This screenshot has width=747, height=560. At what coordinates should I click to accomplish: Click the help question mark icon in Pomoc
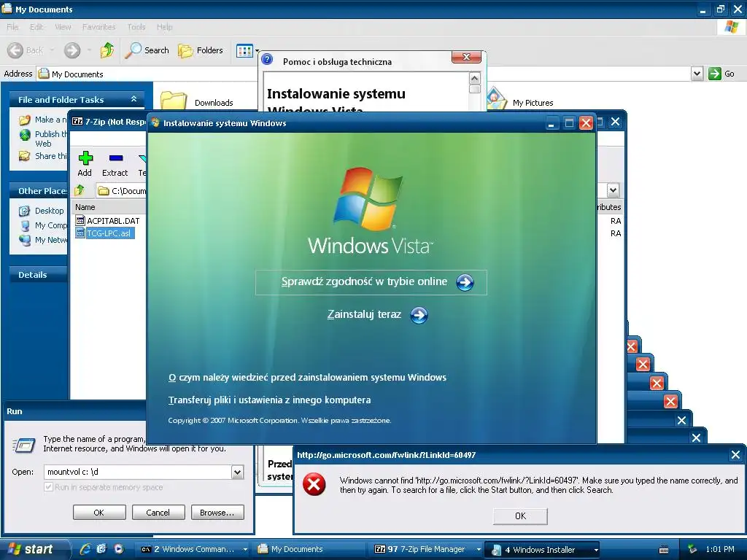267,60
